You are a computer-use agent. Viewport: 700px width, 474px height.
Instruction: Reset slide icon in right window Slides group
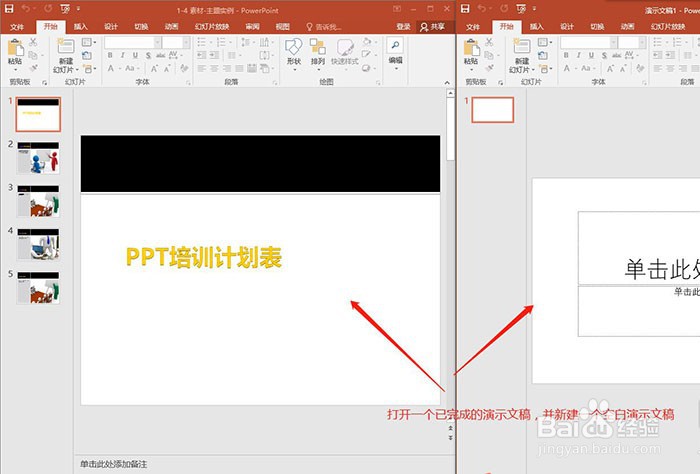pyautogui.click(x=543, y=56)
